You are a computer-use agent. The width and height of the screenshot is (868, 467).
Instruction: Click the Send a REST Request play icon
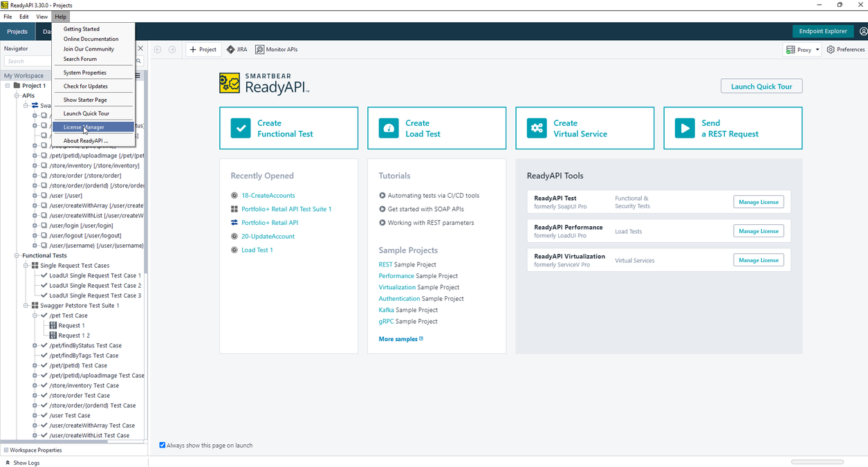(685, 128)
